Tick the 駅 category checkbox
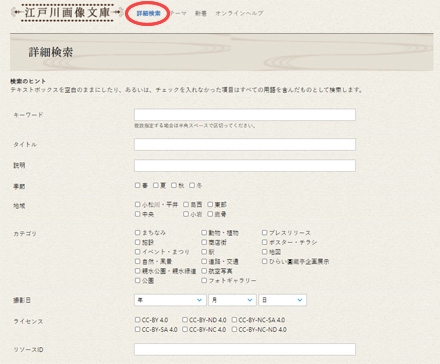This screenshot has height=364, width=440. (204, 252)
